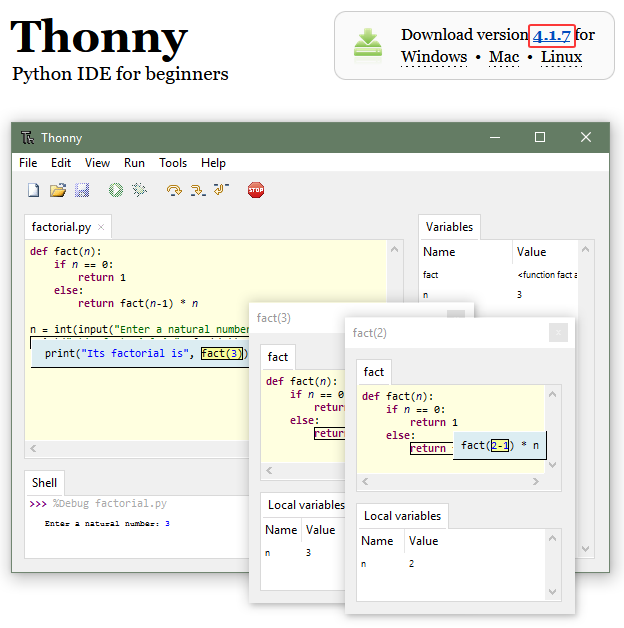Image resolution: width=624 pixels, height=628 pixels.
Task: Click the Open file folder icon
Action: coord(58,190)
